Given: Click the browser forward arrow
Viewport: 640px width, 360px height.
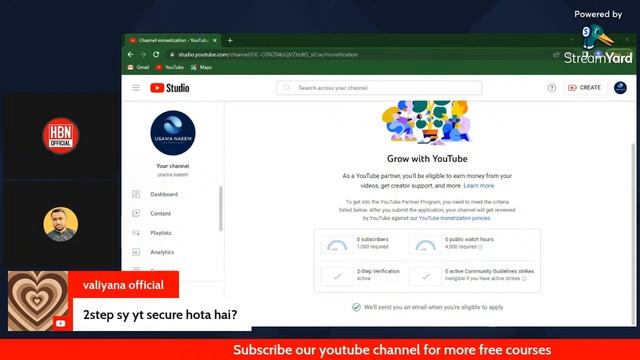Looking at the screenshot, I should 143,54.
